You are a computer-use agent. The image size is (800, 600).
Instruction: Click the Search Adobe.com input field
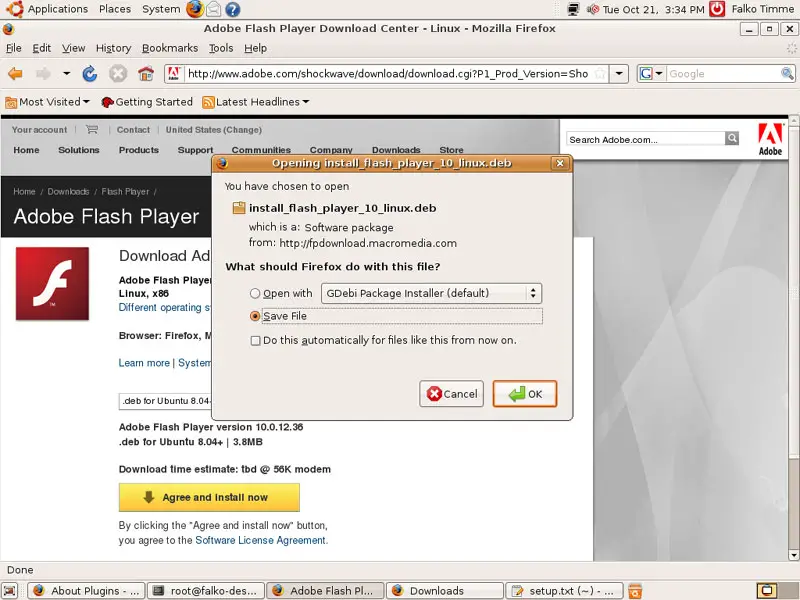pyautogui.click(x=645, y=139)
